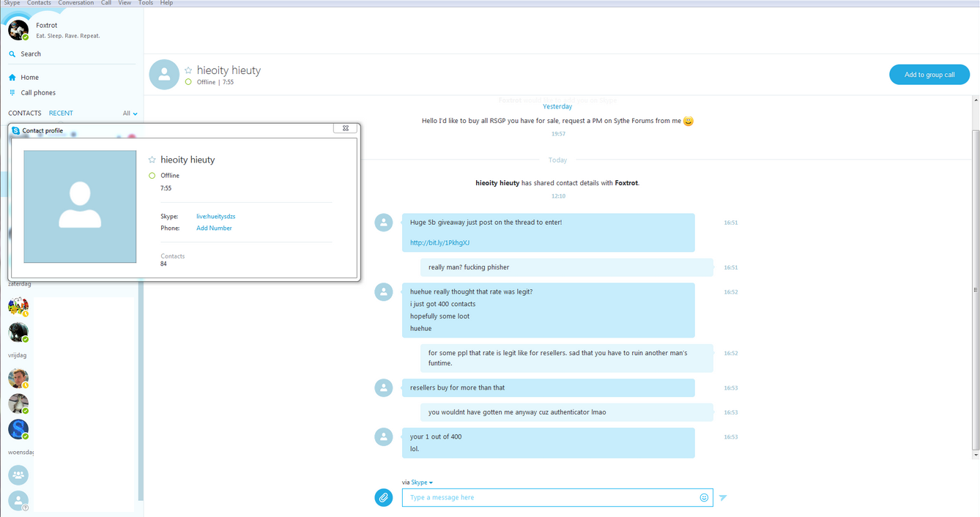Click the chat scrollbar up arrow
Image resolution: width=980 pixels, height=517 pixels.
point(976,101)
